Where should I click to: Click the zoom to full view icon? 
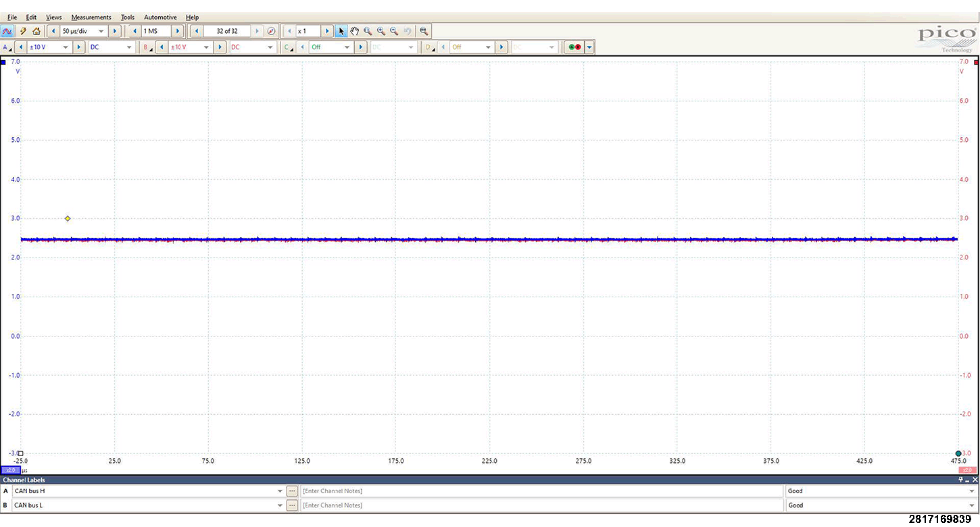[424, 31]
